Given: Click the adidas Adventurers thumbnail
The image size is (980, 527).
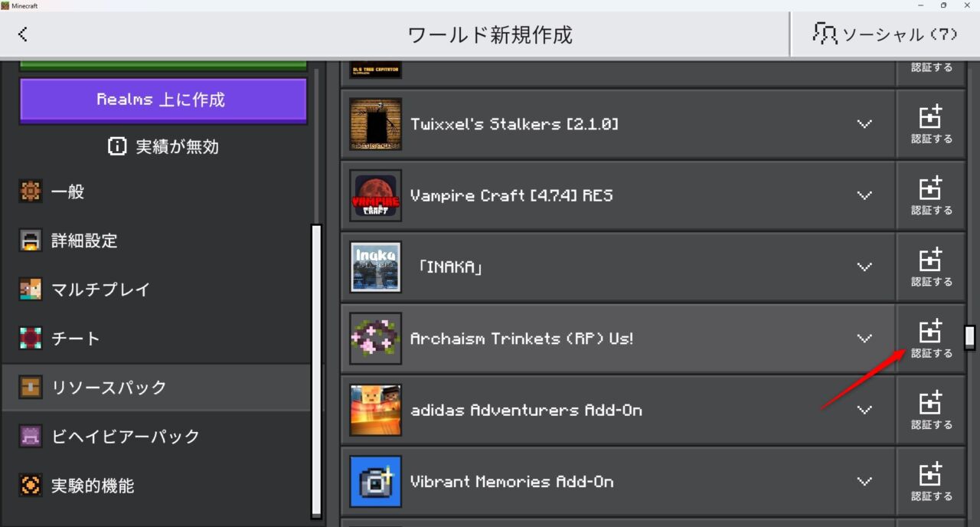Looking at the screenshot, I should click(376, 410).
